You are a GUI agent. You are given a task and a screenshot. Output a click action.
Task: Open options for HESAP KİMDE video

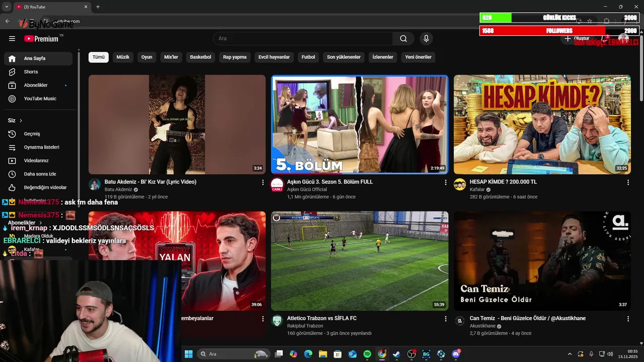(x=628, y=183)
